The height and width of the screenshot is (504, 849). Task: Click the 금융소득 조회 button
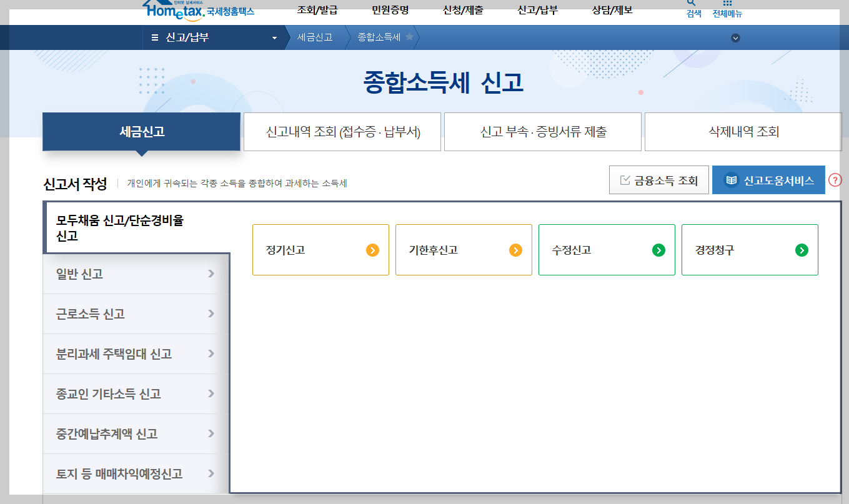pyautogui.click(x=658, y=179)
